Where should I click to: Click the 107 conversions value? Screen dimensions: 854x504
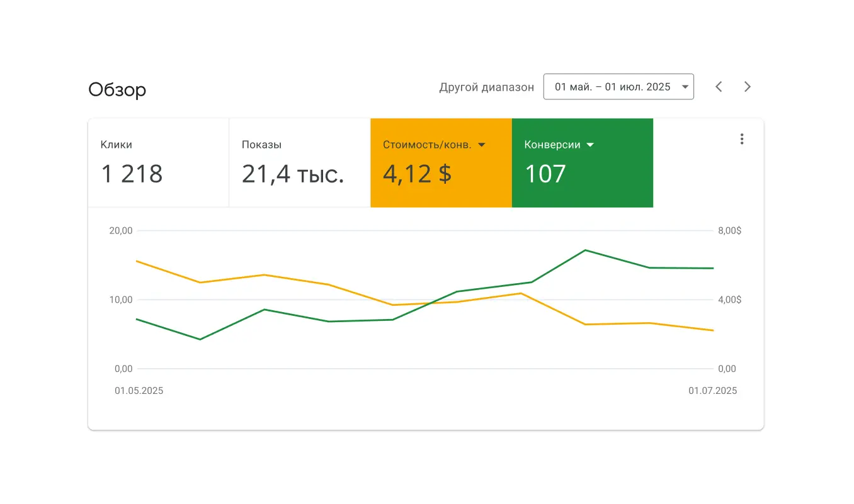(545, 174)
